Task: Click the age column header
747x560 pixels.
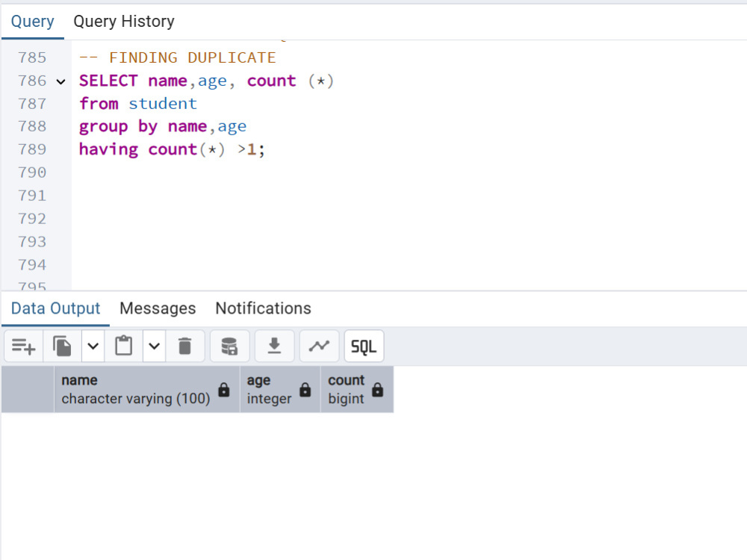Action: [280, 389]
